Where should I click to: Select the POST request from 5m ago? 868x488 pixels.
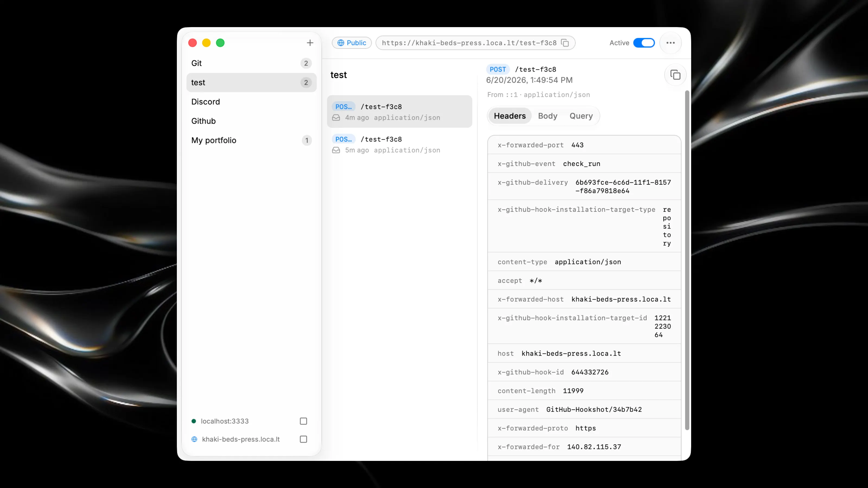(x=399, y=144)
